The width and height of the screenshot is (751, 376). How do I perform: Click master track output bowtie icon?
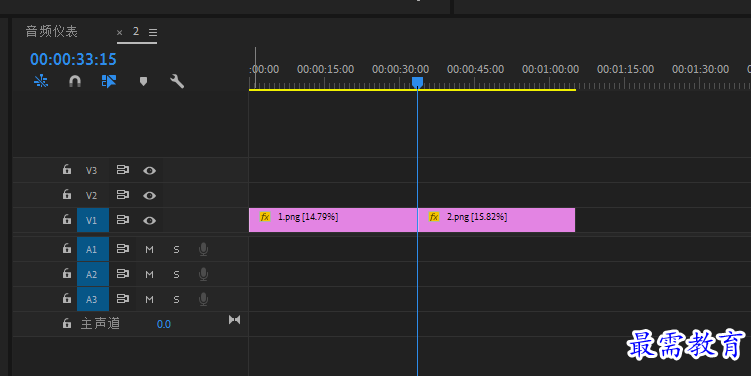point(234,319)
